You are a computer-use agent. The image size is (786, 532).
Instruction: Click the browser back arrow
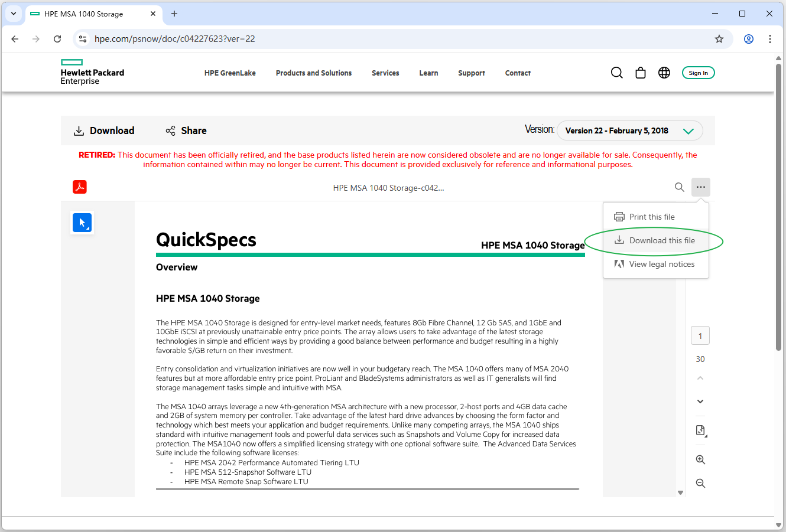(15, 39)
